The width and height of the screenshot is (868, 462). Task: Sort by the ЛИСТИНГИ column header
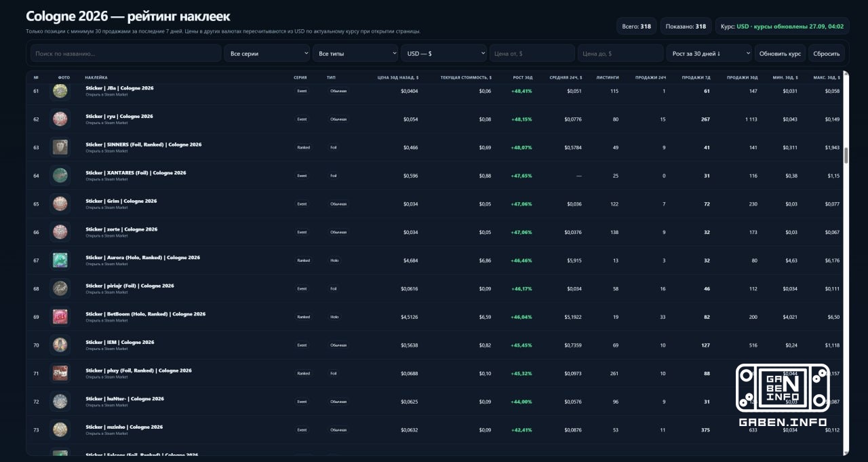607,77
